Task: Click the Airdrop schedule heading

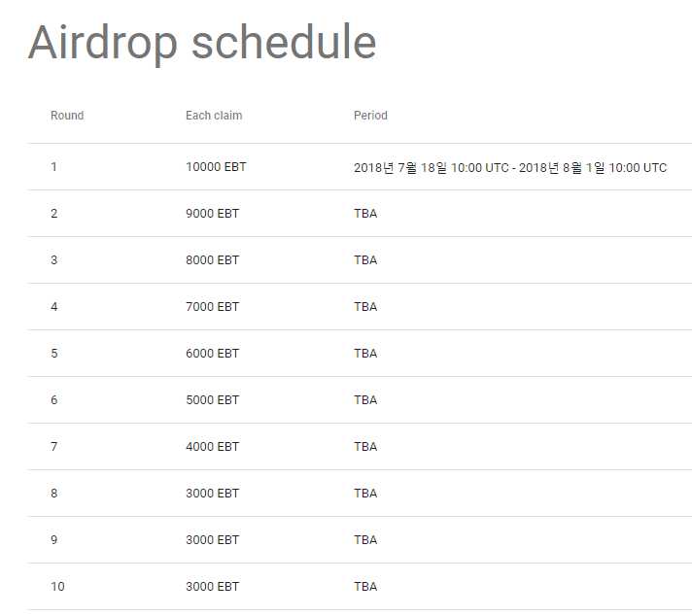Action: pyautogui.click(x=202, y=43)
